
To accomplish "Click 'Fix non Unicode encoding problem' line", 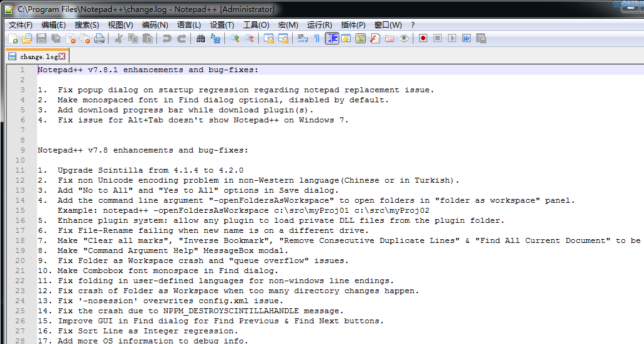I will point(248,181).
